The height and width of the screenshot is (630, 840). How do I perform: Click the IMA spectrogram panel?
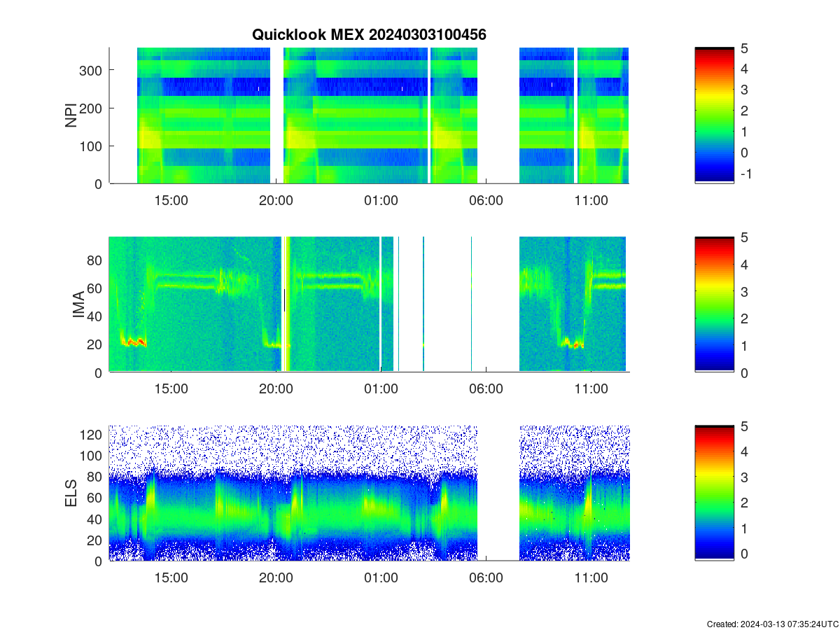click(x=369, y=304)
